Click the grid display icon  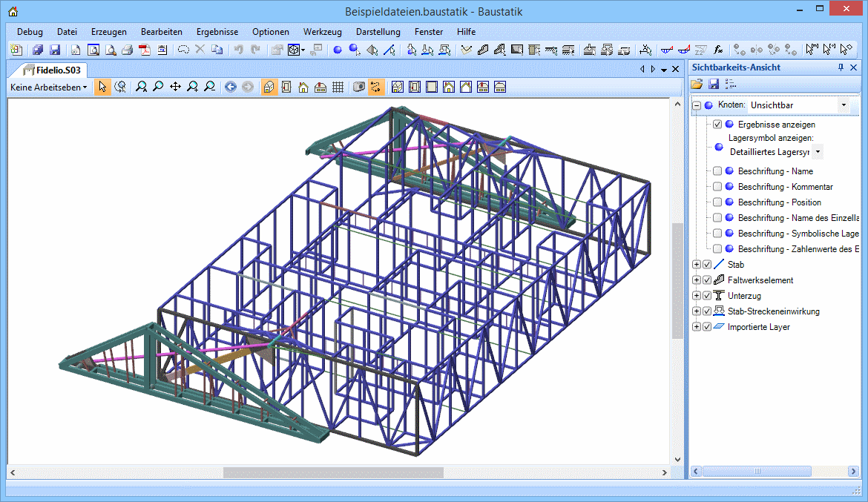pyautogui.click(x=338, y=87)
